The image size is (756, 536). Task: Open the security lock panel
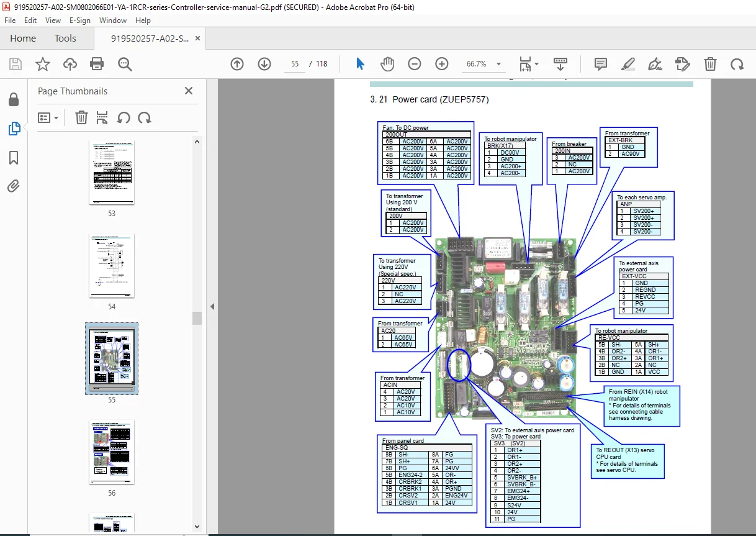click(14, 99)
